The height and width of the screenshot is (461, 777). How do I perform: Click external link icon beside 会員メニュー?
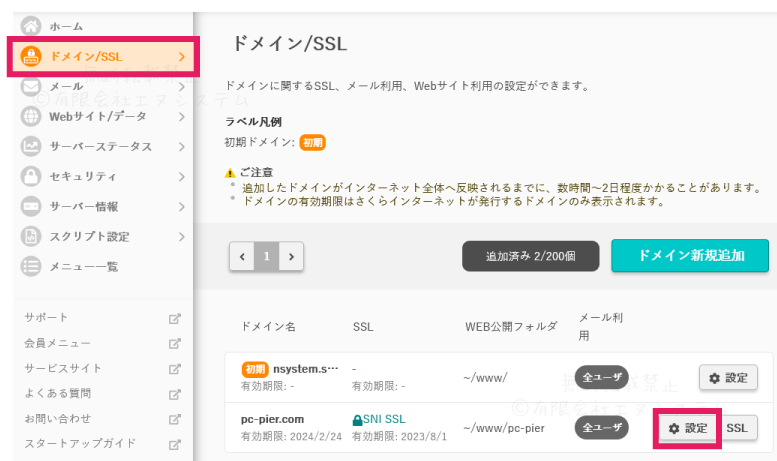(x=174, y=344)
